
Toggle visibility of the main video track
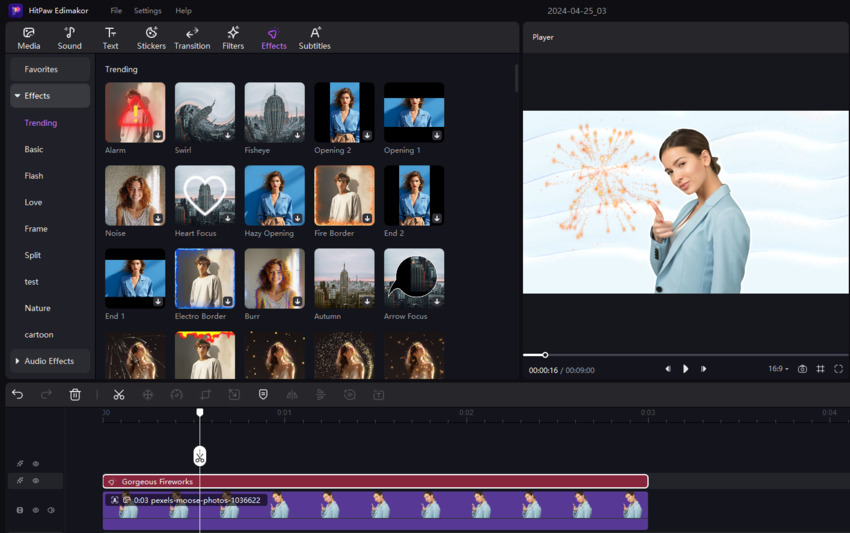(x=36, y=510)
